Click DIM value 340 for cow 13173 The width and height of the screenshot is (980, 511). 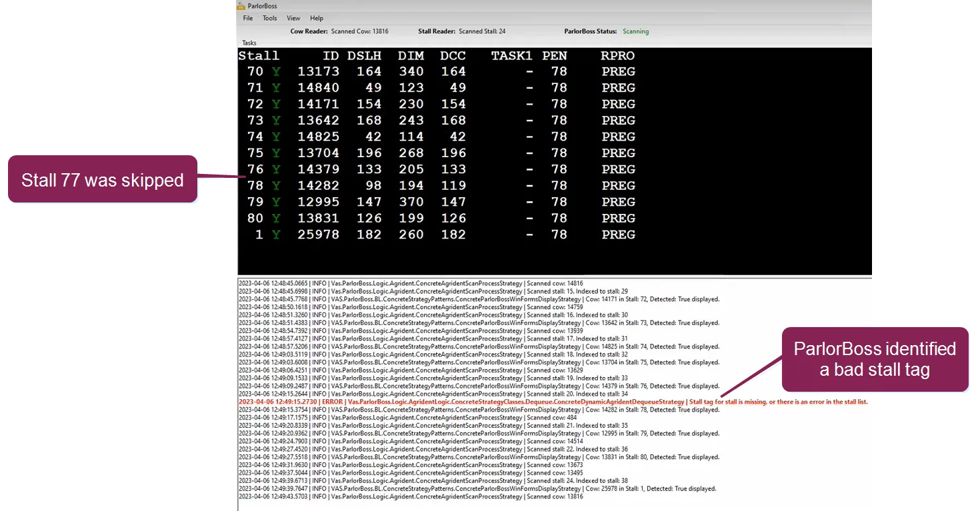click(x=411, y=71)
